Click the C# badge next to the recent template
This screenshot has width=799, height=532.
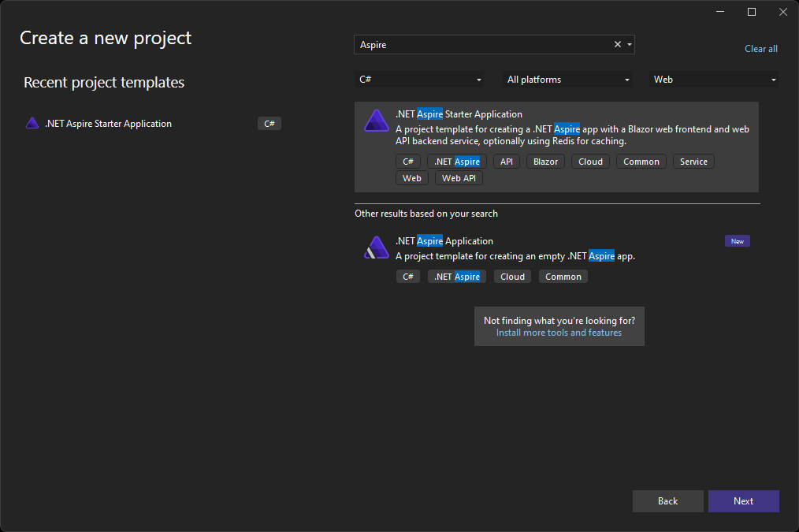click(269, 123)
